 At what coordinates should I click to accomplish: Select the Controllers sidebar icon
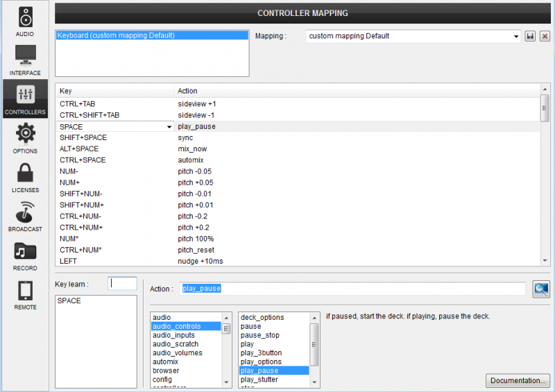[x=25, y=99]
